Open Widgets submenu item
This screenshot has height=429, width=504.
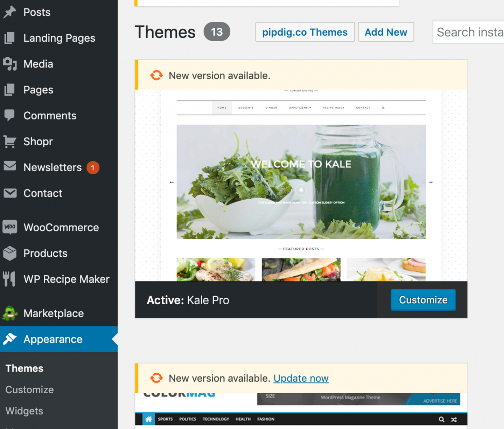tap(24, 411)
